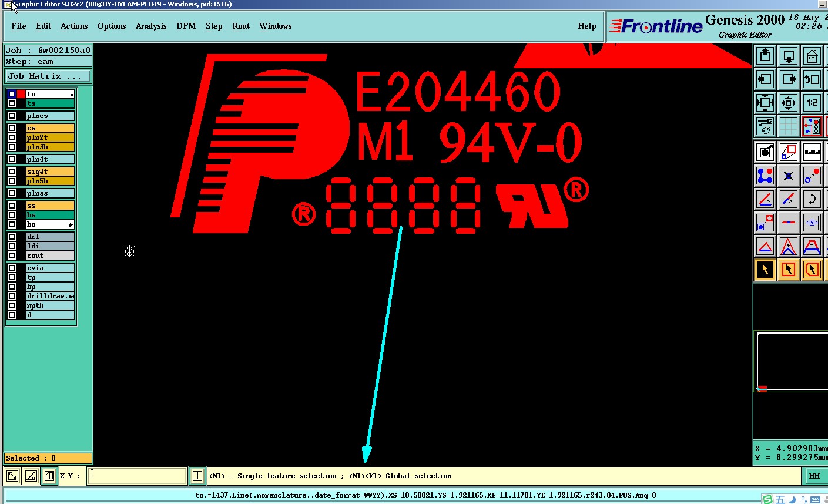Toggle checkbox for layer plnss
828x504 pixels.
coord(12,193)
